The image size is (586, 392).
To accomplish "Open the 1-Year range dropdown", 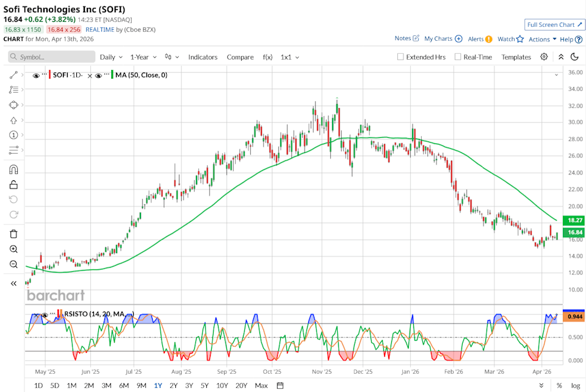I will [x=142, y=57].
